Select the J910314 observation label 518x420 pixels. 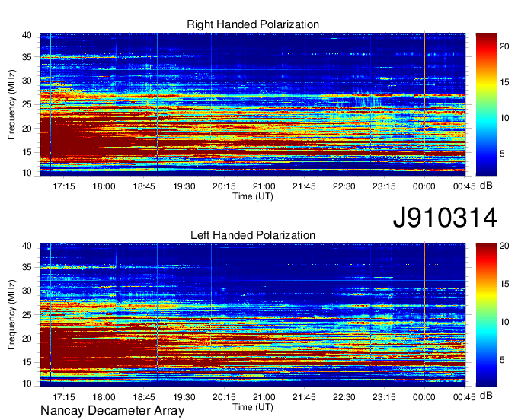(445, 218)
